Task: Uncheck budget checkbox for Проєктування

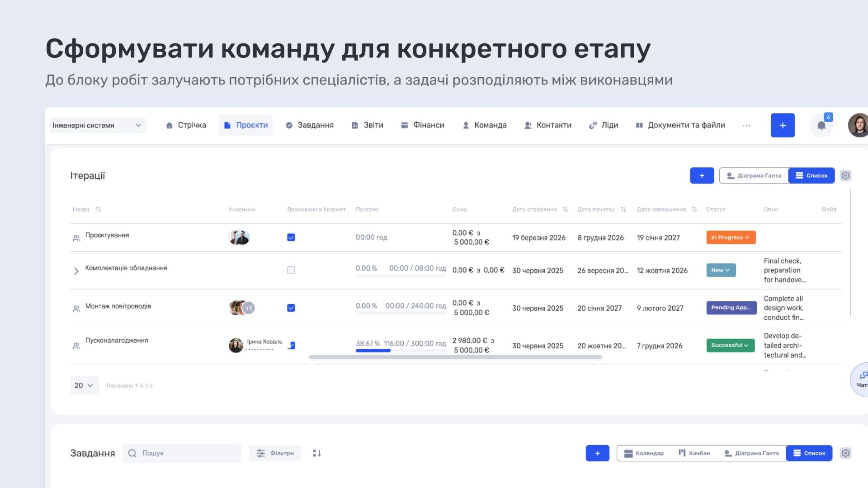Action: point(291,237)
